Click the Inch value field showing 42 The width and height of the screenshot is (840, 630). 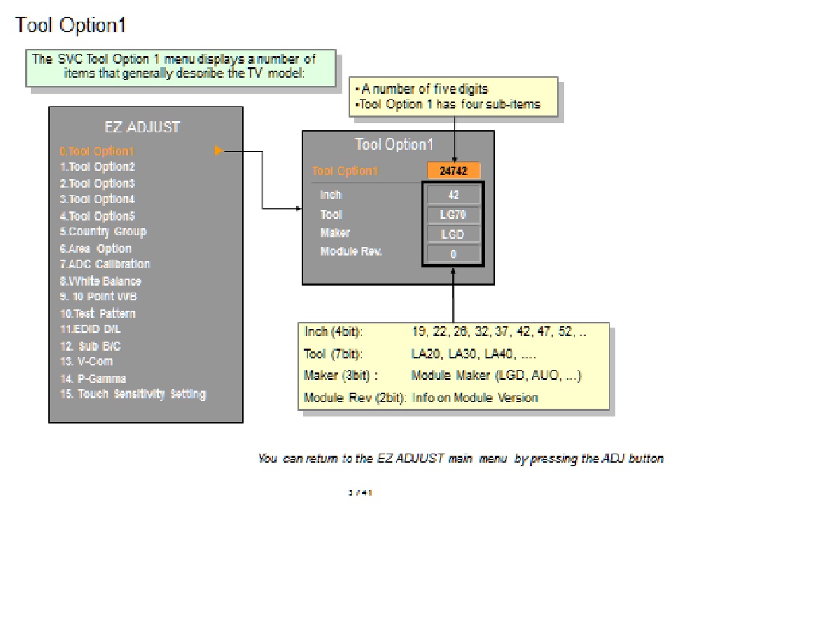(x=454, y=195)
